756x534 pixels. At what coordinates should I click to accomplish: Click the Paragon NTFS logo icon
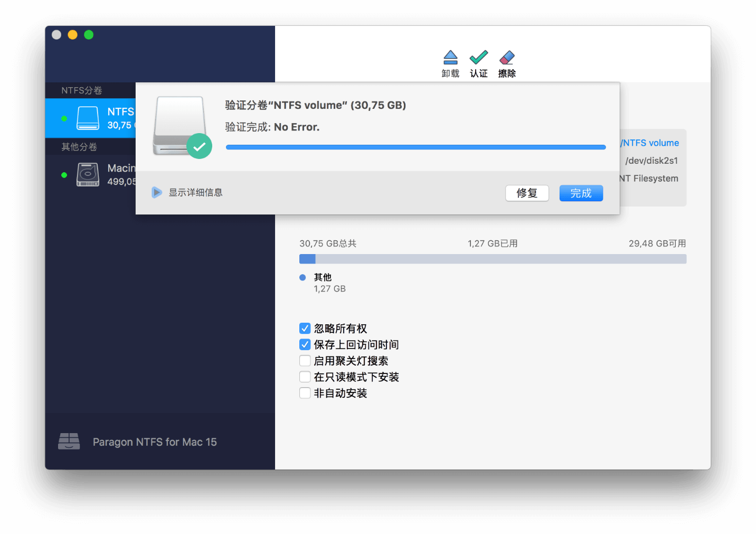click(x=69, y=442)
